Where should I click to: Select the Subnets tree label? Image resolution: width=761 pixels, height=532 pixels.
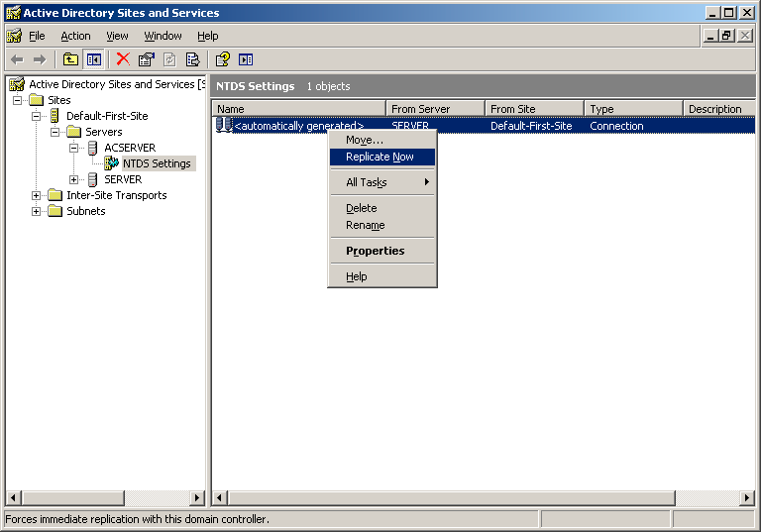click(x=86, y=211)
